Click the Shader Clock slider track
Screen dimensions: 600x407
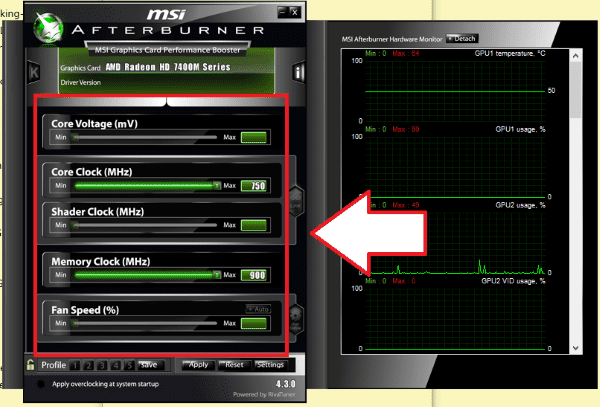145,225
